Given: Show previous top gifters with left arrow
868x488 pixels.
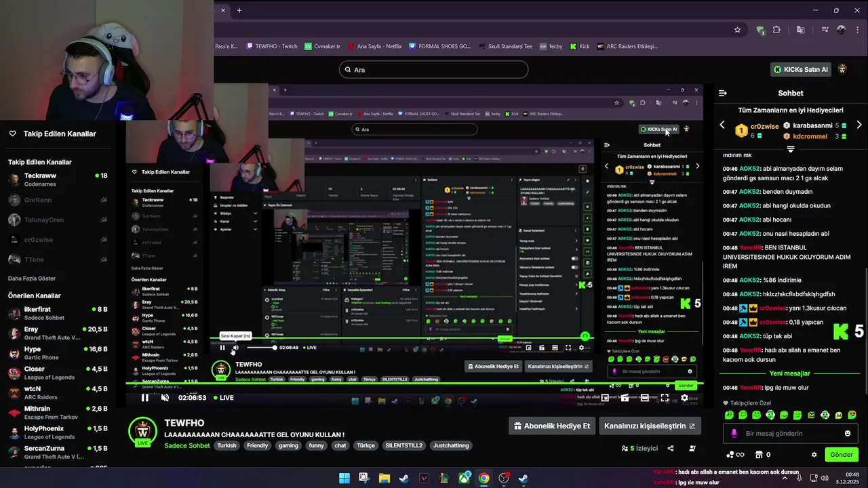Looking at the screenshot, I should pyautogui.click(x=722, y=125).
